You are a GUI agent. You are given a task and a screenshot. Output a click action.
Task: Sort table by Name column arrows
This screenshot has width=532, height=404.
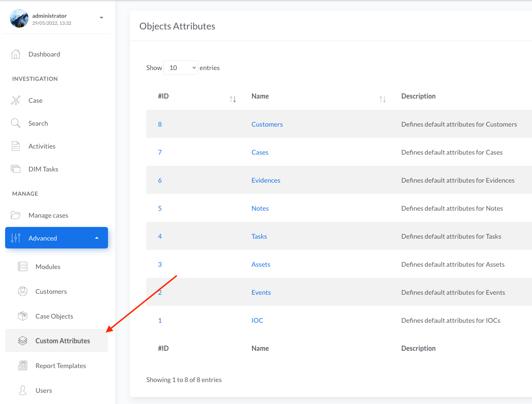pos(382,99)
